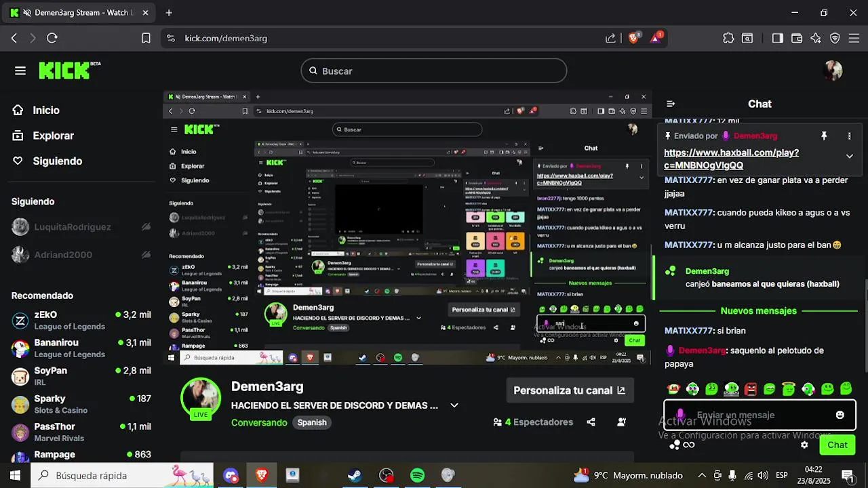Open Spotify from the taskbar
The height and width of the screenshot is (488, 868).
click(418, 475)
